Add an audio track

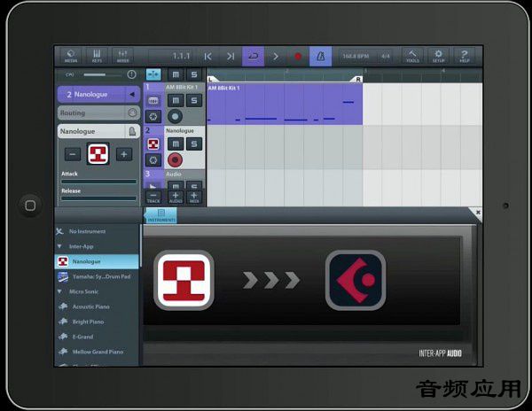(x=176, y=198)
